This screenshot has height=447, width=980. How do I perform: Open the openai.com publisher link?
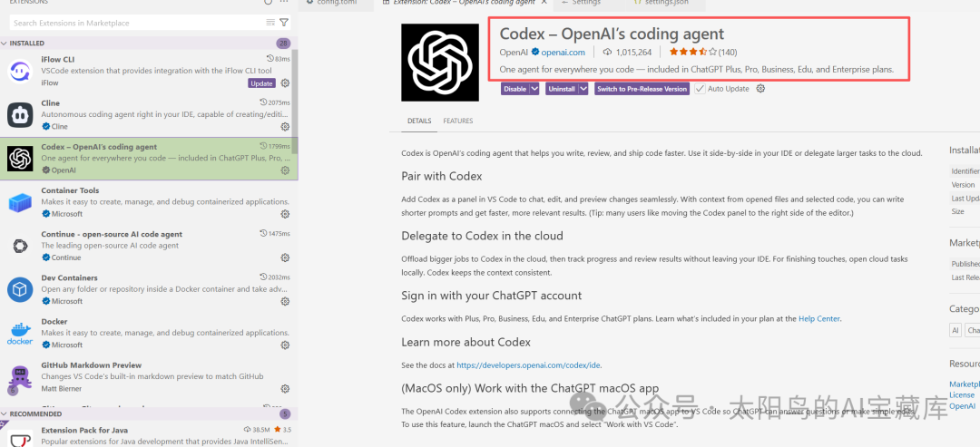(x=563, y=52)
